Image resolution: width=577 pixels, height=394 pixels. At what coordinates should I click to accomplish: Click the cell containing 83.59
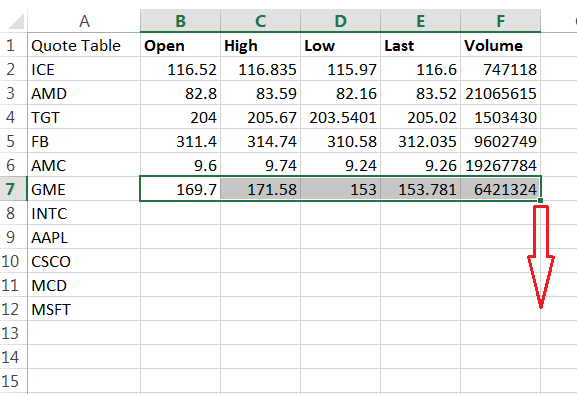pyautogui.click(x=261, y=93)
